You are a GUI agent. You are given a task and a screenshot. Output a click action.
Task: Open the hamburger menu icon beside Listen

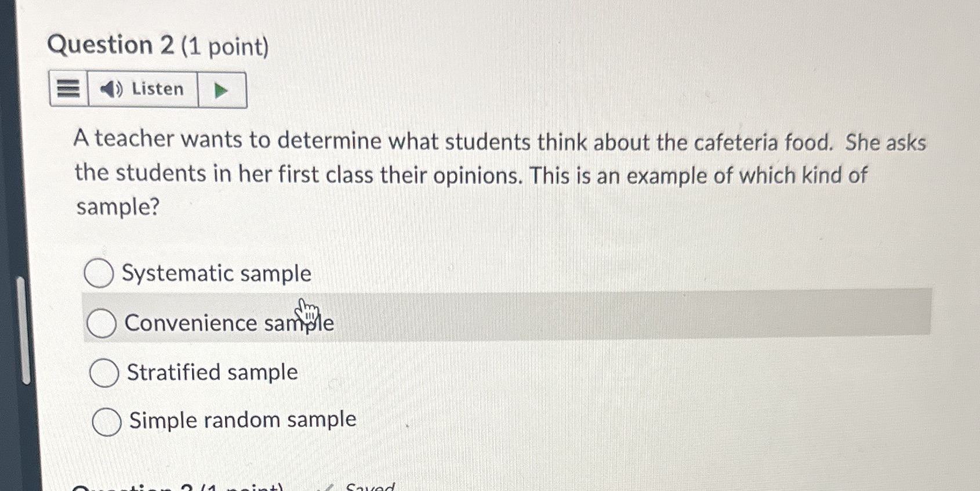pyautogui.click(x=67, y=88)
